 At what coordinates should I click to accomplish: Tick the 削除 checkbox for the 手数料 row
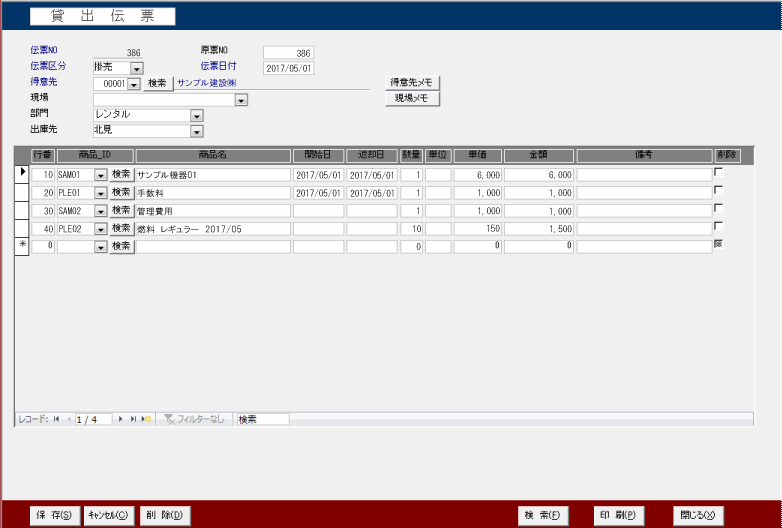tap(717, 190)
